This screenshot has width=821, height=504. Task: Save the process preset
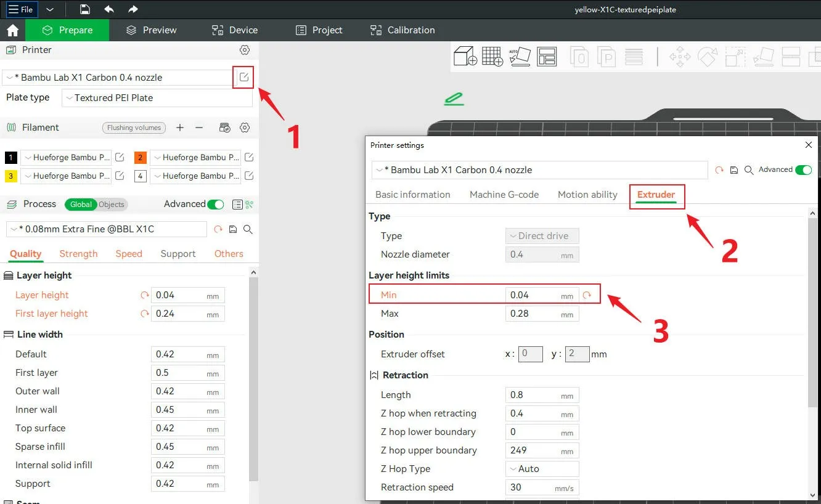[x=233, y=229]
